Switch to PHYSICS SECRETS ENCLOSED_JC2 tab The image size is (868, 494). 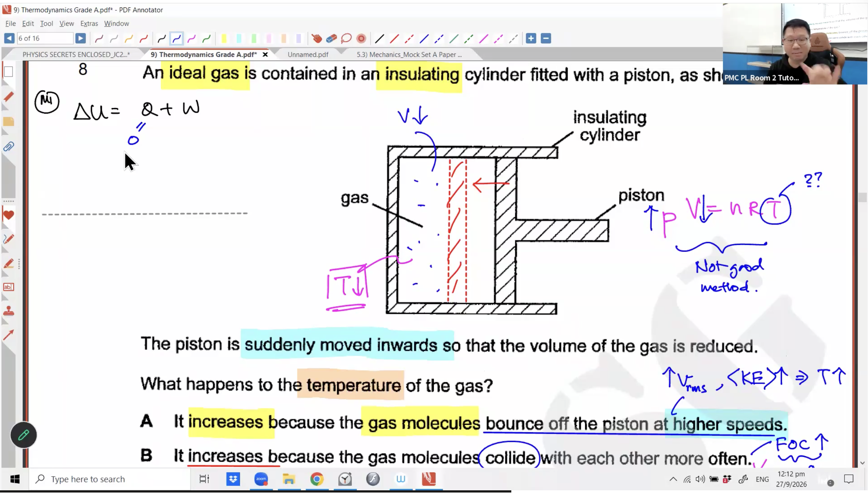pos(76,54)
